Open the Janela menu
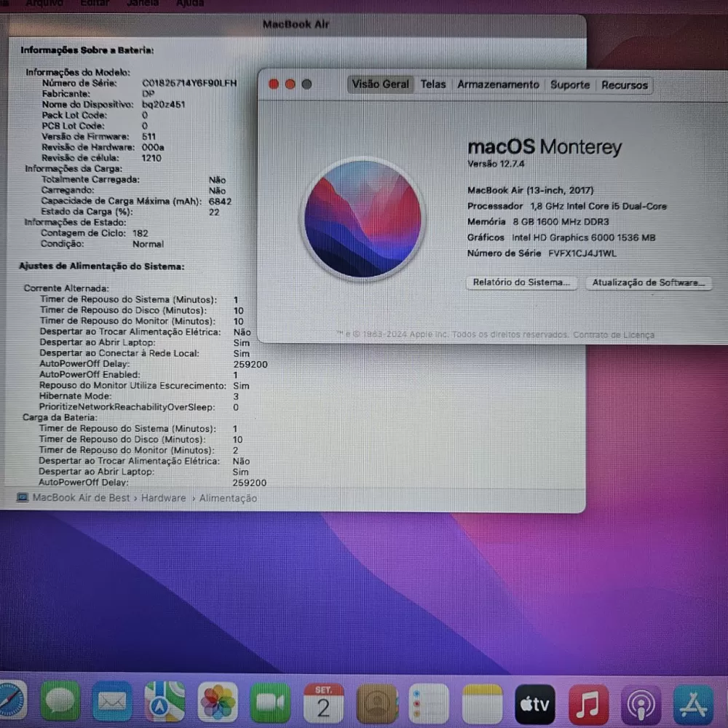Screen dimensions: 728x728 (143, 3)
